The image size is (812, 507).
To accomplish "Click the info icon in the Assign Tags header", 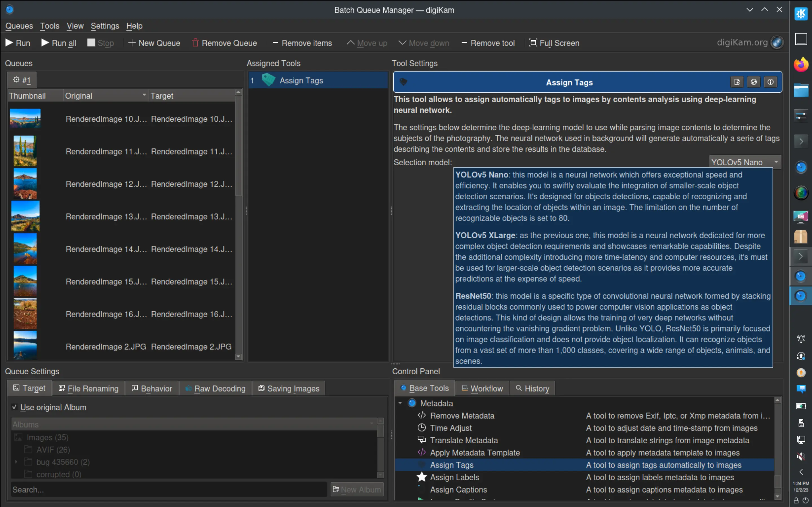I will point(770,82).
